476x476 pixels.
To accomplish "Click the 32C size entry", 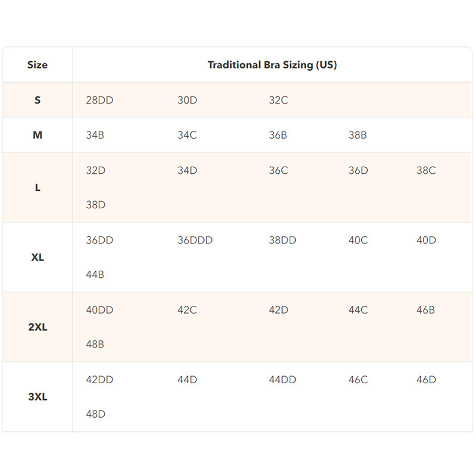I will pyautogui.click(x=278, y=100).
